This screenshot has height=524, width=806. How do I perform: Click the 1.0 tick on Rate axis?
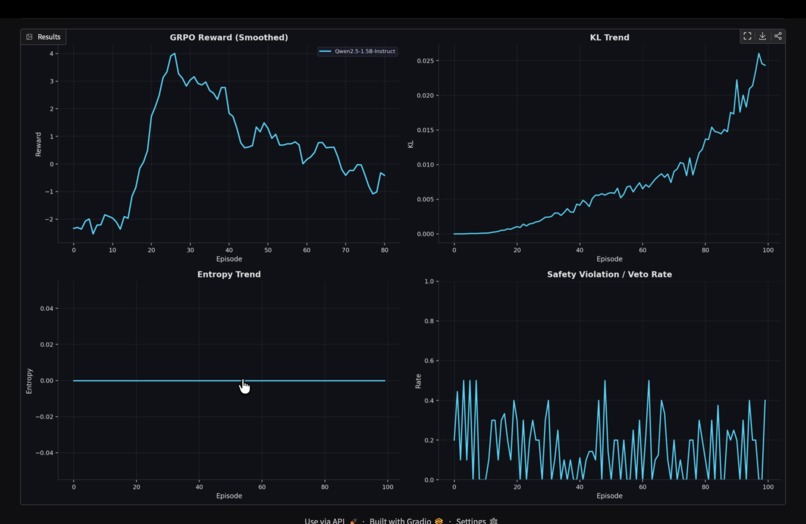tap(429, 281)
